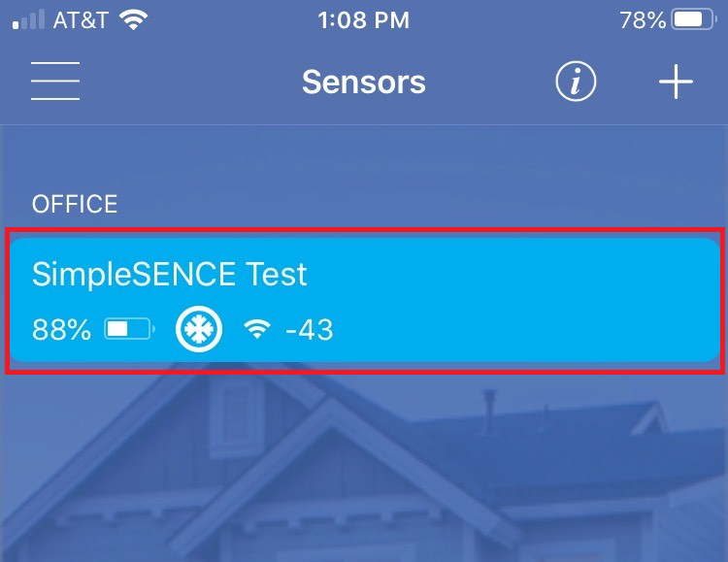Tap the -43 signal strength value
The height and width of the screenshot is (562, 728).
pyautogui.click(x=310, y=330)
